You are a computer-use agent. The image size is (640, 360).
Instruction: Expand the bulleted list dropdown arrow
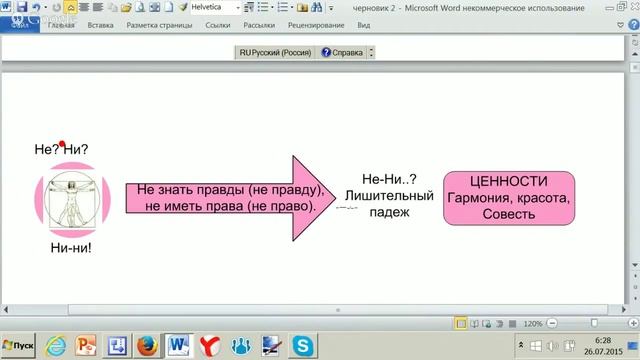click(272, 7)
